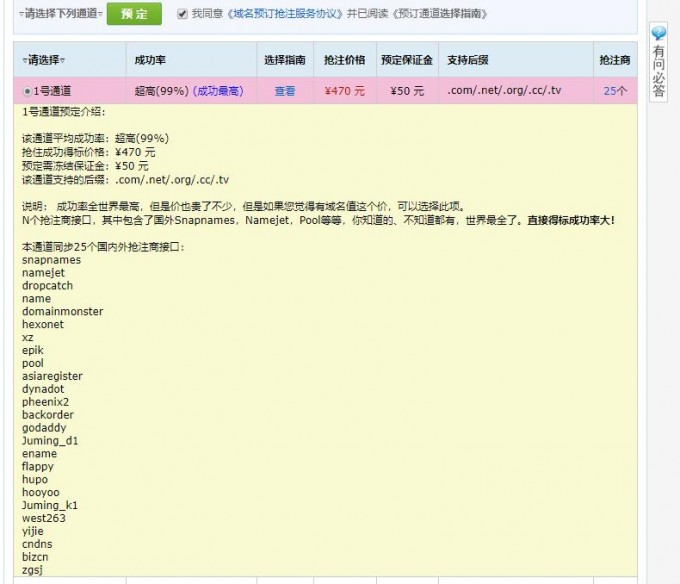Click namejet in the registrar list
Viewport: 680px width, 584px height.
tap(43, 273)
